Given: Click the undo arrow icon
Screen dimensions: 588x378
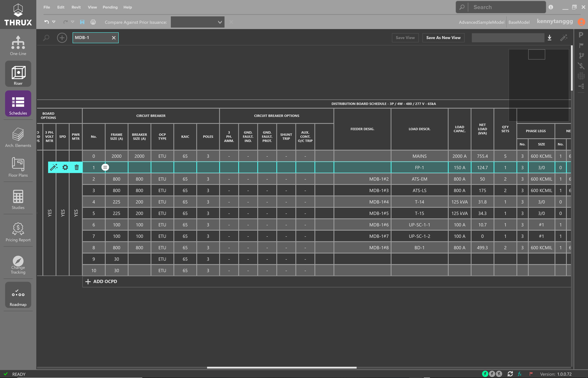Looking at the screenshot, I should click(46, 22).
